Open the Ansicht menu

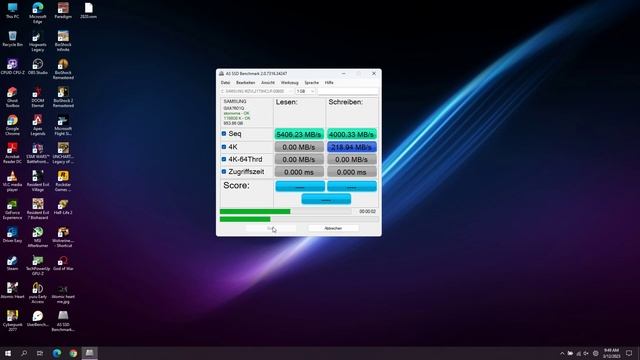tap(268, 82)
